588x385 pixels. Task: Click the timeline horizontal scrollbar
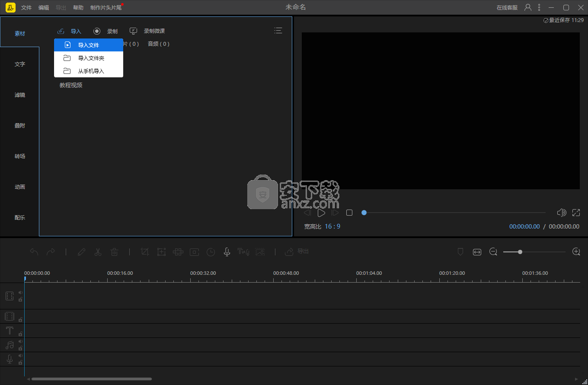click(x=92, y=379)
